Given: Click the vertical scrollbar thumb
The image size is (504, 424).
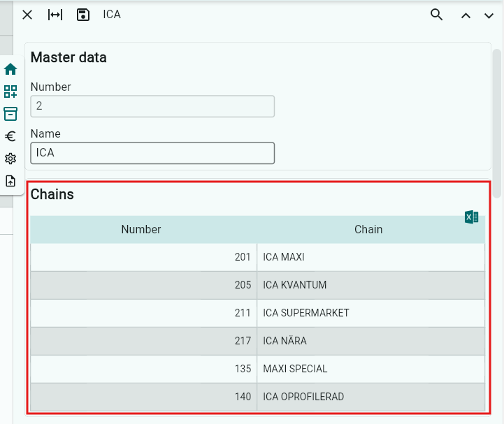Looking at the screenshot, I should [x=497, y=124].
